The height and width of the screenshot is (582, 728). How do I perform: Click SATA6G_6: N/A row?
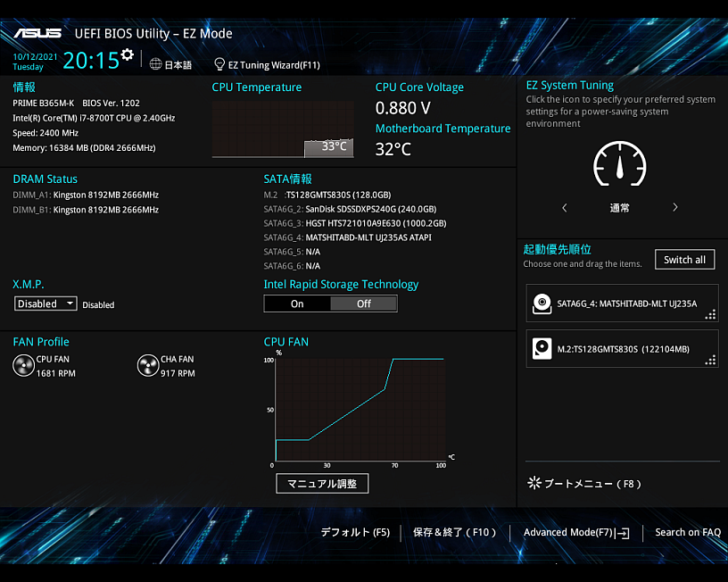tap(292, 266)
